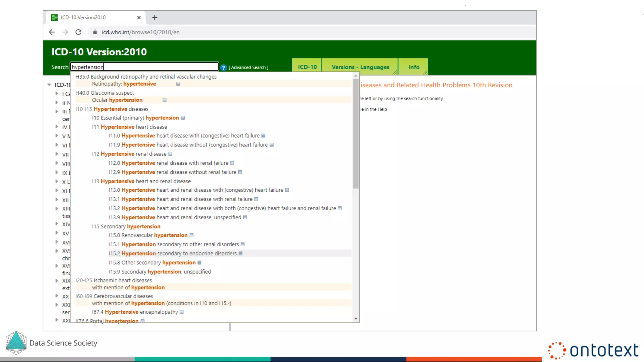The width and height of the screenshot is (644, 362).
Task: Collapse the ICD-10 root tree node
Action: click(49, 85)
